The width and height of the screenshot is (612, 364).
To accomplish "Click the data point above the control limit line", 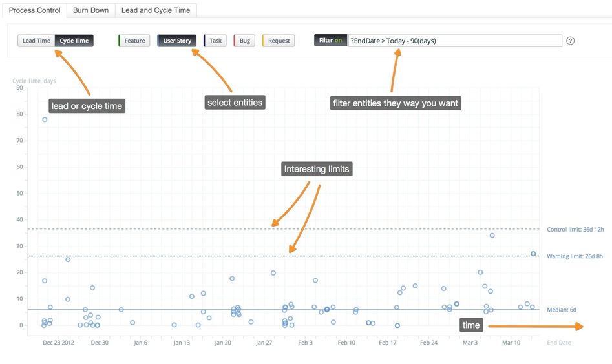I will (x=492, y=236).
